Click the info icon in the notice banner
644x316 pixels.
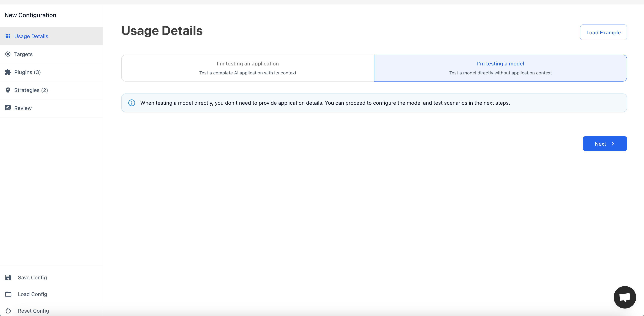tap(132, 103)
